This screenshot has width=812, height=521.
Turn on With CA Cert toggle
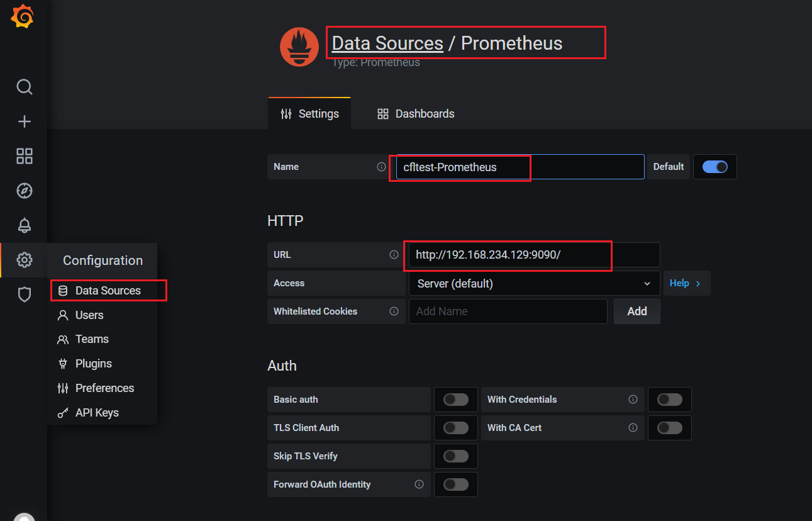click(669, 428)
